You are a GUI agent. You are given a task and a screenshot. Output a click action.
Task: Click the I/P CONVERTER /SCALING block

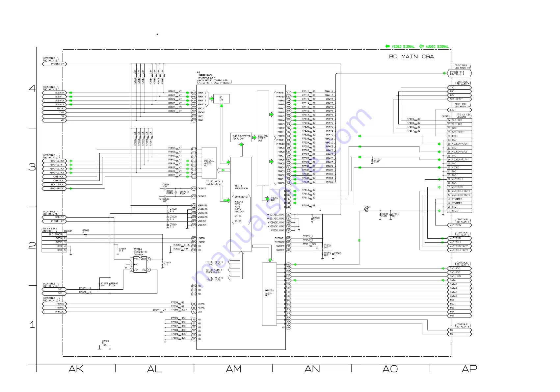pyautogui.click(x=241, y=137)
